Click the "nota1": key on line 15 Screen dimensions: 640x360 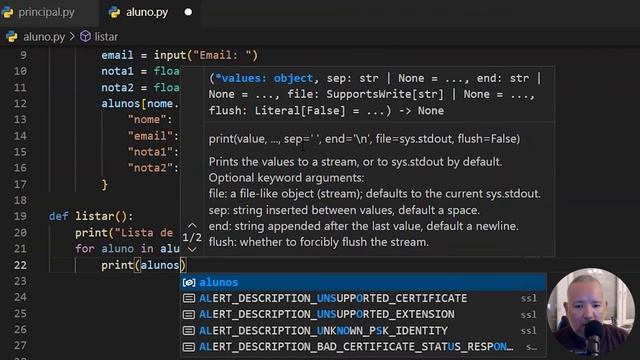(x=153, y=152)
